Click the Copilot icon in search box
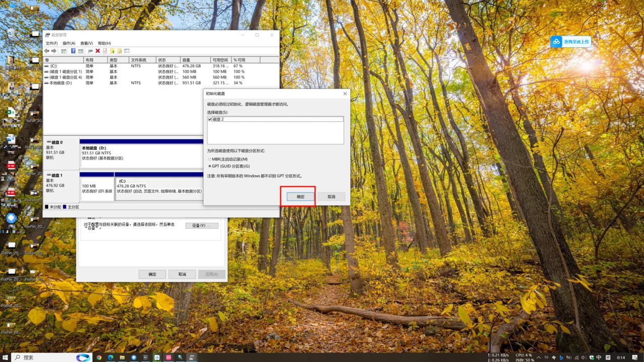This screenshot has height=362, width=644. coord(84,357)
